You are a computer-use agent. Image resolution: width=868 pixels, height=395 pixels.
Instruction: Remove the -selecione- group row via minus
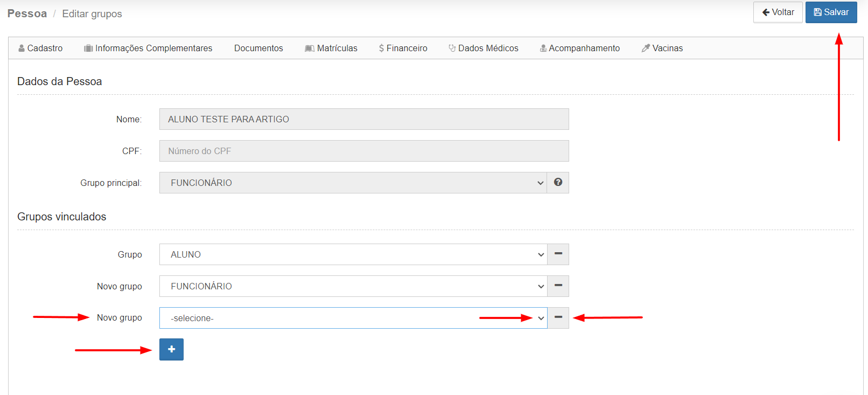(558, 318)
